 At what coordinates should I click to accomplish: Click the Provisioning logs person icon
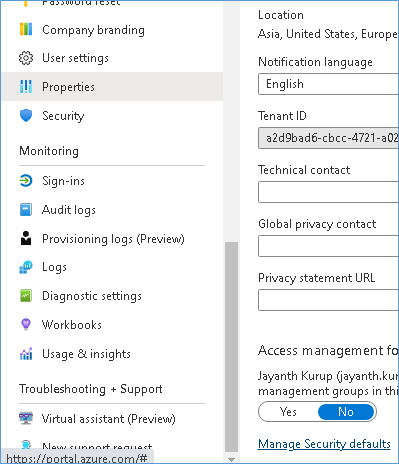click(26, 238)
